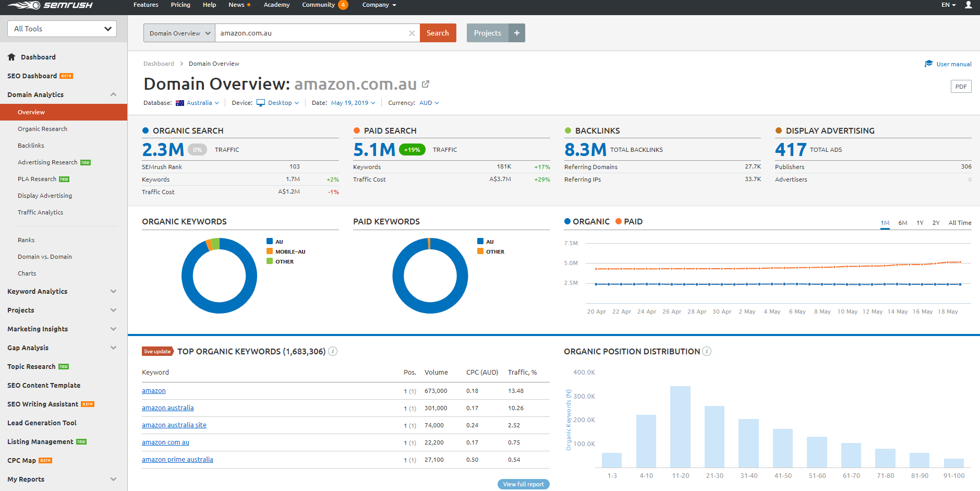Open external link icon beside amazon.com.au
The image size is (980, 491).
tap(426, 84)
